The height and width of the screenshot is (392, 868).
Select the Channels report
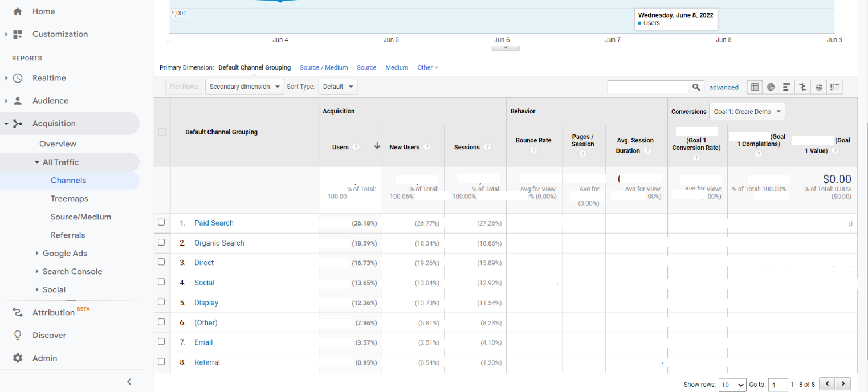coord(68,181)
